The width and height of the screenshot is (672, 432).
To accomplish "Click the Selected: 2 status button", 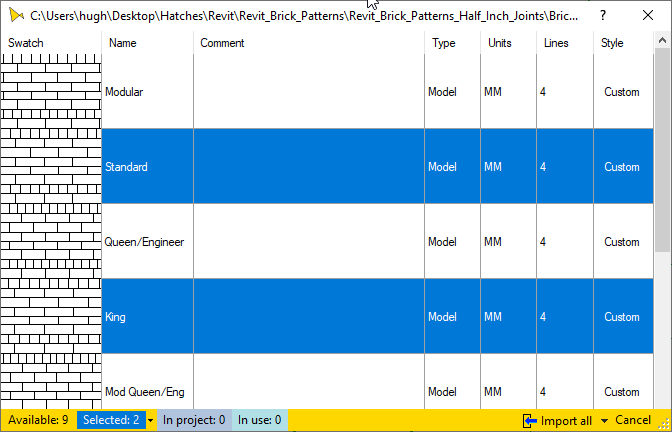I will point(111,420).
